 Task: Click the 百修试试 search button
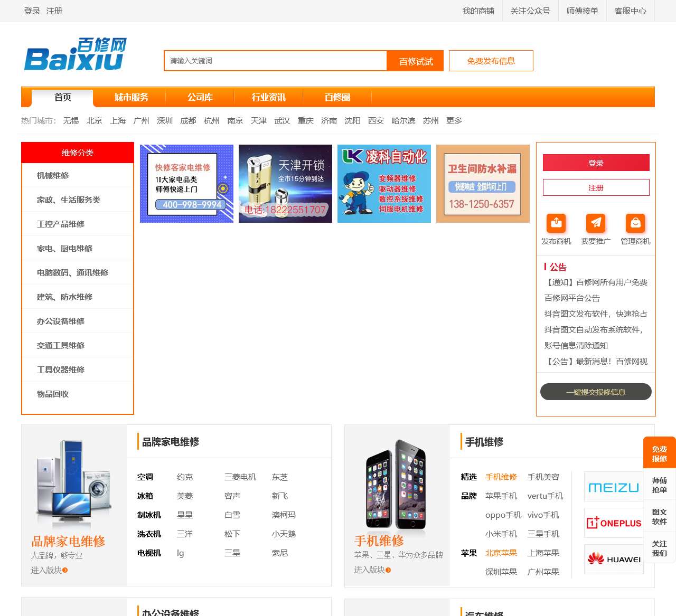click(415, 61)
